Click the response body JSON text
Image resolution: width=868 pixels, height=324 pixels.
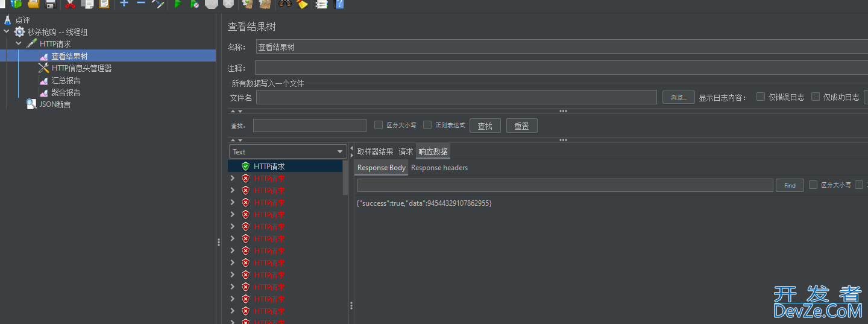tap(424, 203)
